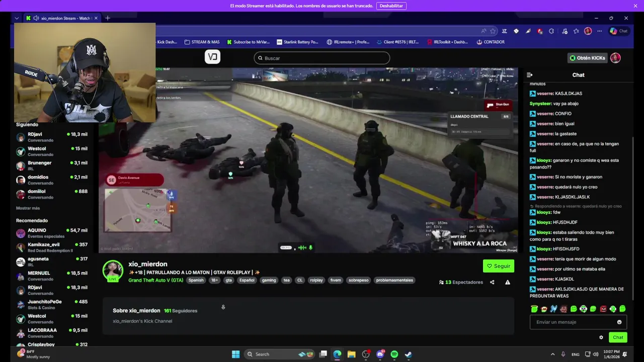This screenshot has width=644, height=362.
Task: Click the Grand Theft Auto V category link
Action: point(155,281)
